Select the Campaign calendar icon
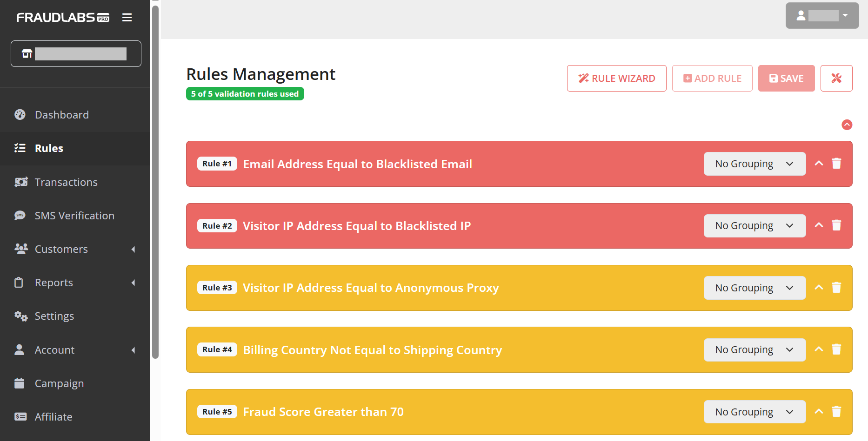868x441 pixels. click(20, 383)
